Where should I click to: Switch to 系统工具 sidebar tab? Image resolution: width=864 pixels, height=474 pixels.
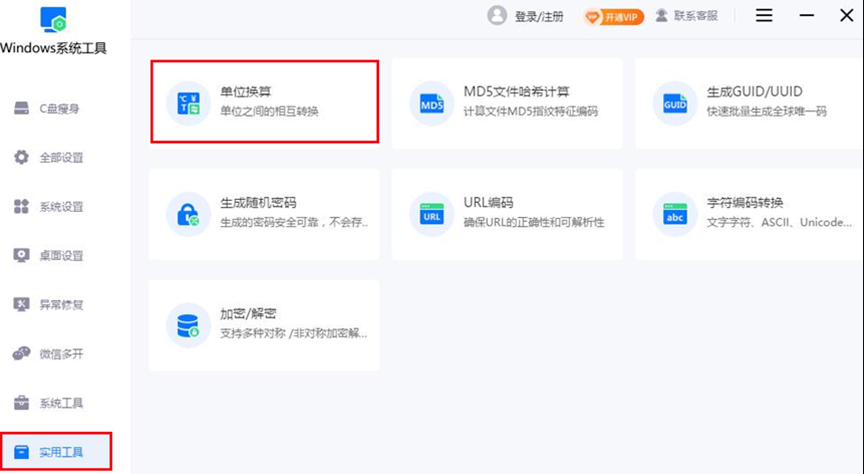(x=61, y=403)
